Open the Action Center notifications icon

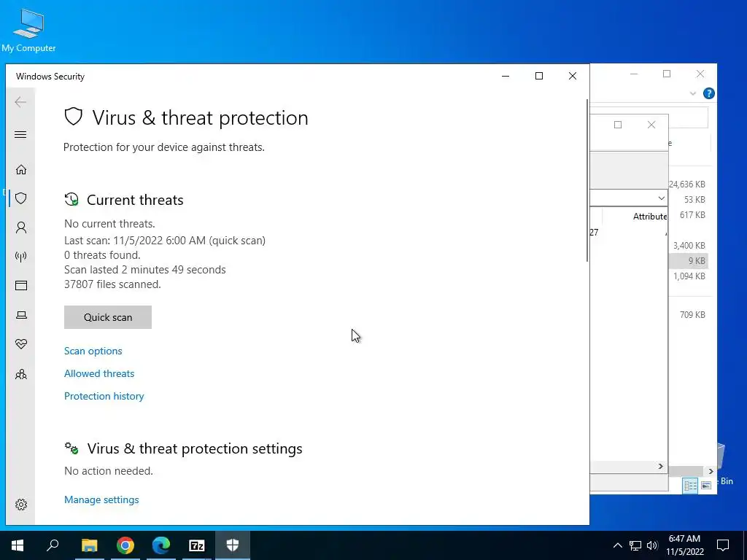click(x=723, y=545)
